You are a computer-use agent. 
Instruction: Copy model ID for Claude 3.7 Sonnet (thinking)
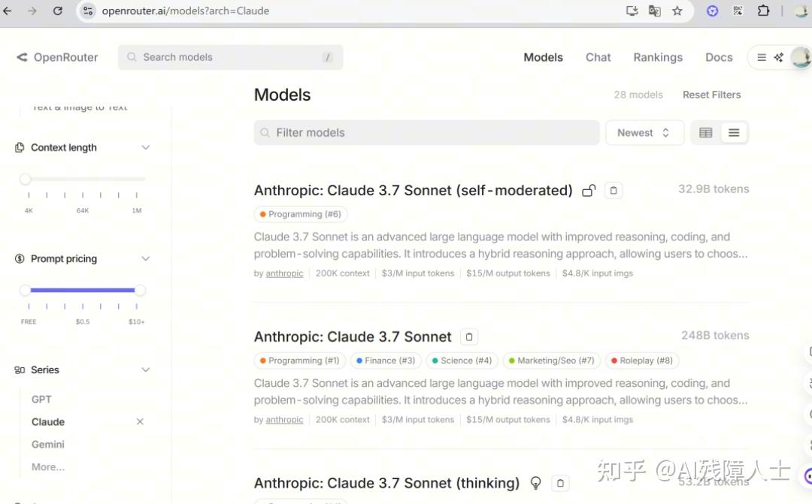tap(560, 483)
